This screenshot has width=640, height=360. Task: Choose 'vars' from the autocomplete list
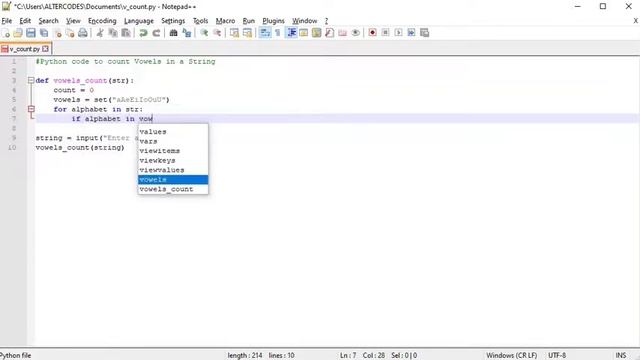173,141
